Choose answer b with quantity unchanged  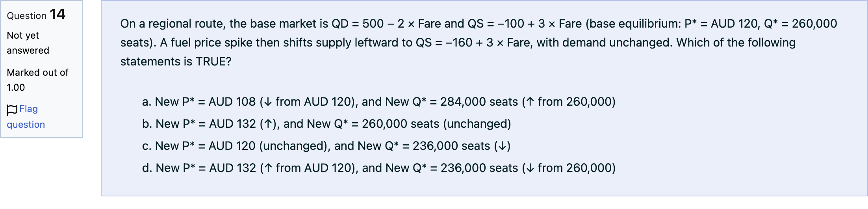[x=326, y=124]
